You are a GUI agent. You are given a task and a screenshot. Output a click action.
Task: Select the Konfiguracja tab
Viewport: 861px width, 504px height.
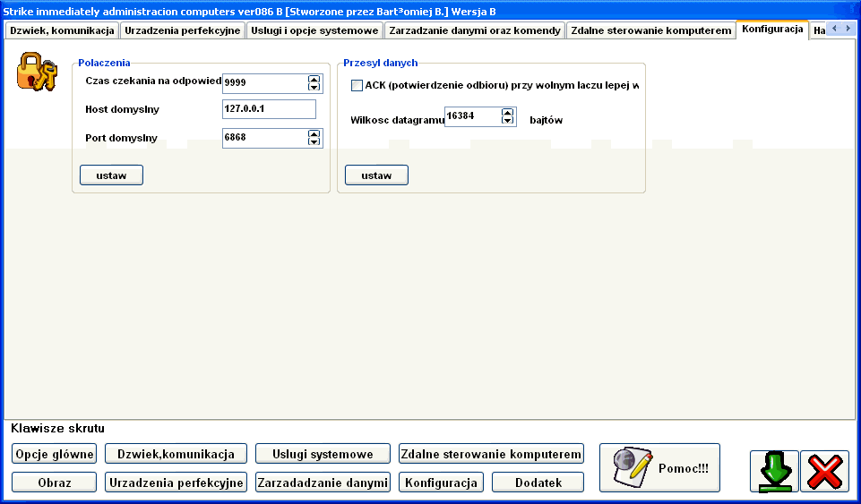pyautogui.click(x=772, y=29)
